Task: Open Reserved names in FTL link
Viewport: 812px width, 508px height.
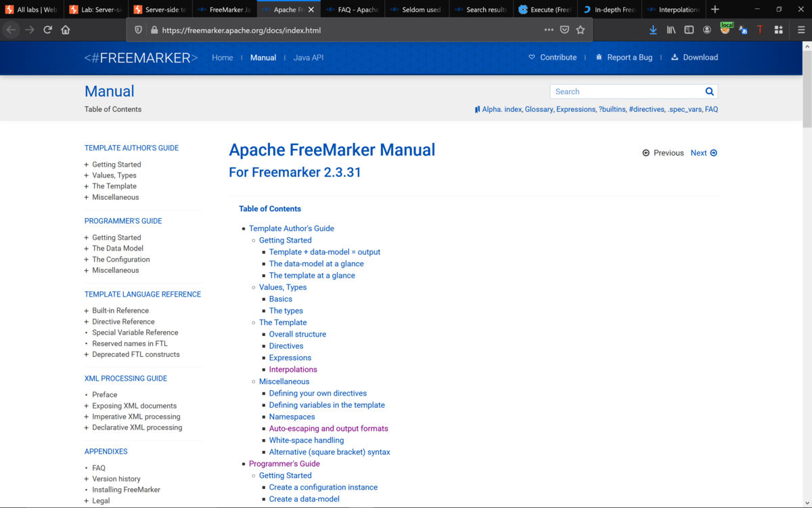Action: click(x=130, y=343)
